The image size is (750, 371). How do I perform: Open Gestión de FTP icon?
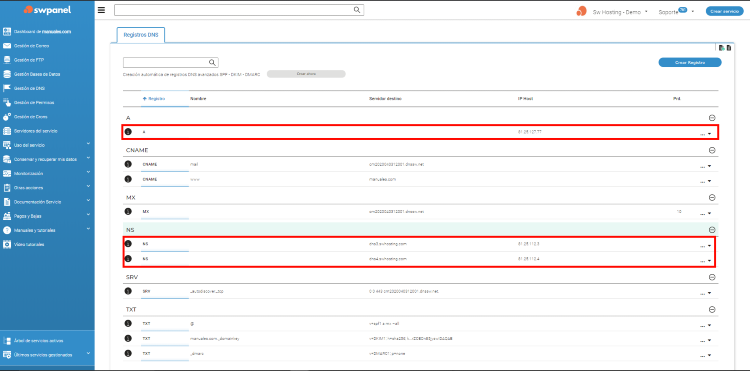pyautogui.click(x=7, y=60)
